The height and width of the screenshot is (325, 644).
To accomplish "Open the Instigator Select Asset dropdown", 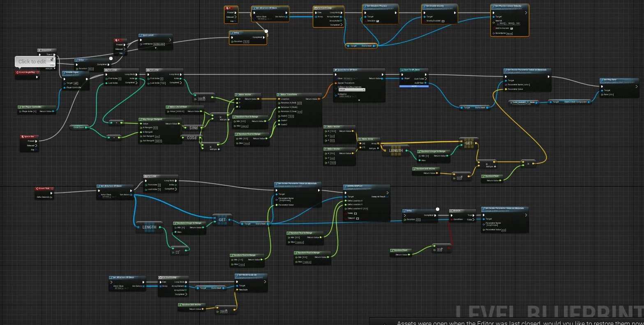I will tap(346, 97).
